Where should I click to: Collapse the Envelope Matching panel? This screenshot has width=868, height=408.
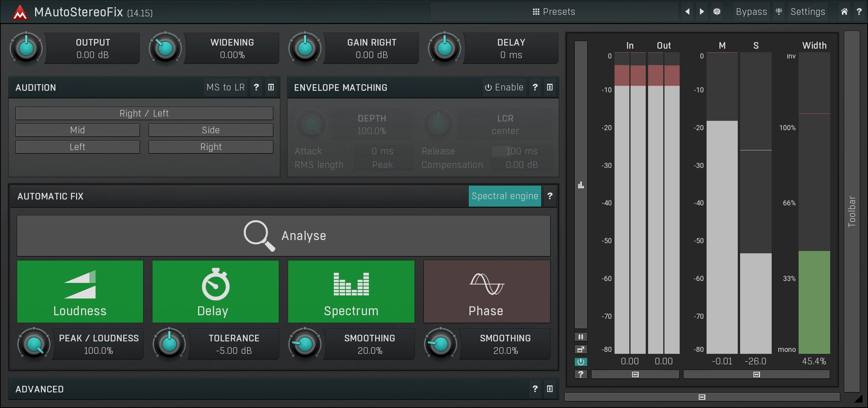click(549, 87)
